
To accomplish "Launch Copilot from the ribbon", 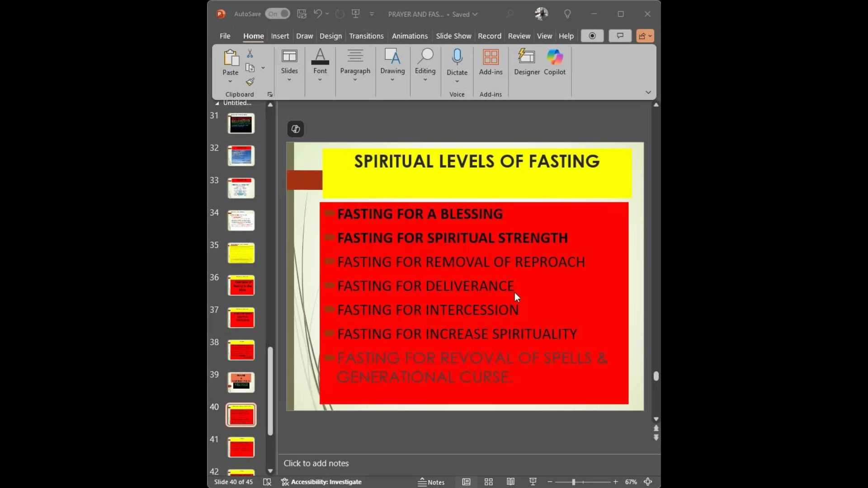I will pos(554,62).
